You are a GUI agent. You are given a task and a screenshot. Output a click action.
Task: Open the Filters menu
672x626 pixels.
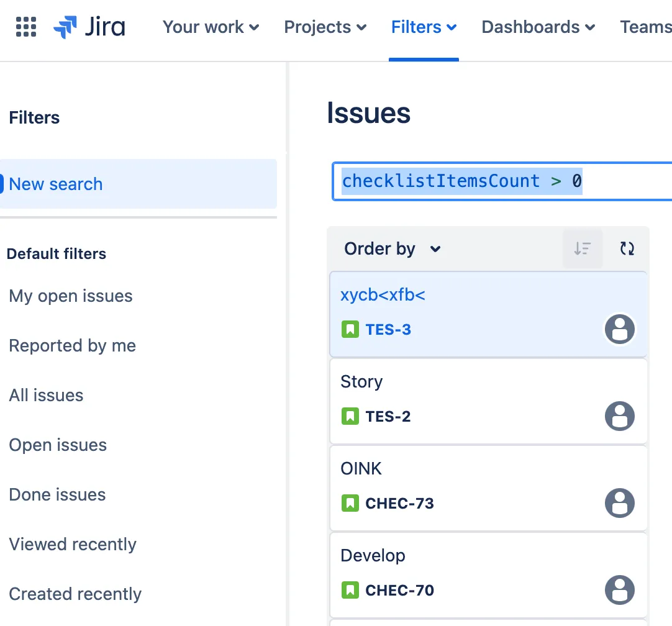click(x=424, y=27)
